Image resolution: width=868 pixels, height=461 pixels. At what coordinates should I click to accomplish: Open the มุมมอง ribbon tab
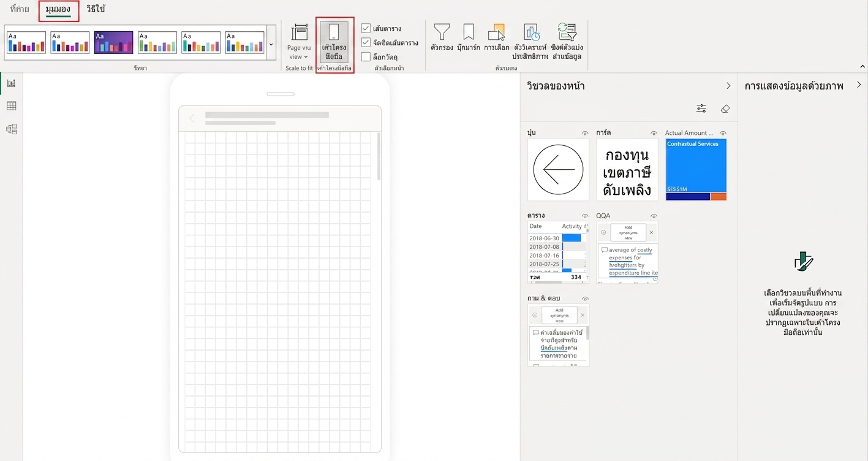tap(58, 10)
